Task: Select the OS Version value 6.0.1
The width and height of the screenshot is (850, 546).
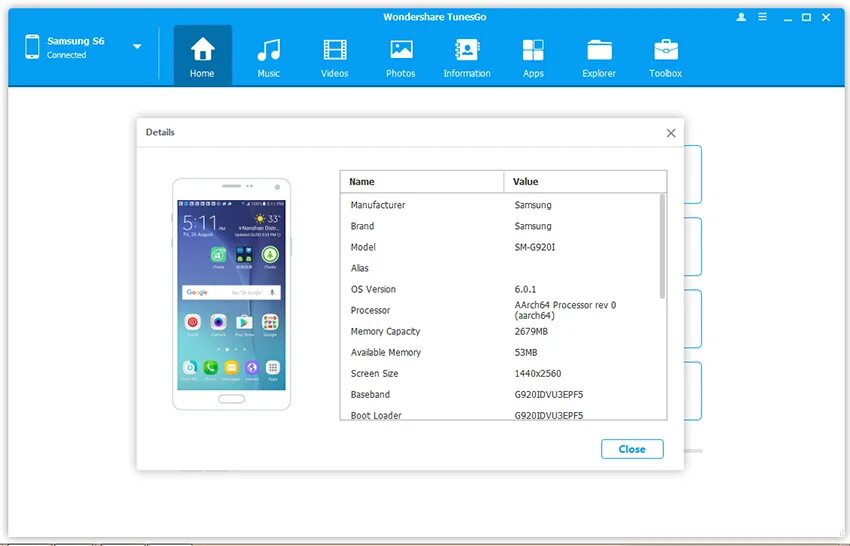Action: click(525, 289)
